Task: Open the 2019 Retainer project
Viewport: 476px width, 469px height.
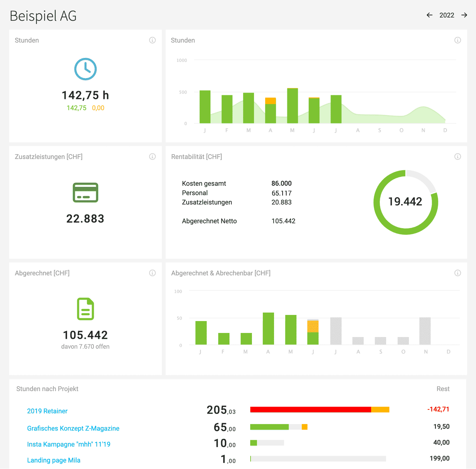Action: [x=47, y=411]
